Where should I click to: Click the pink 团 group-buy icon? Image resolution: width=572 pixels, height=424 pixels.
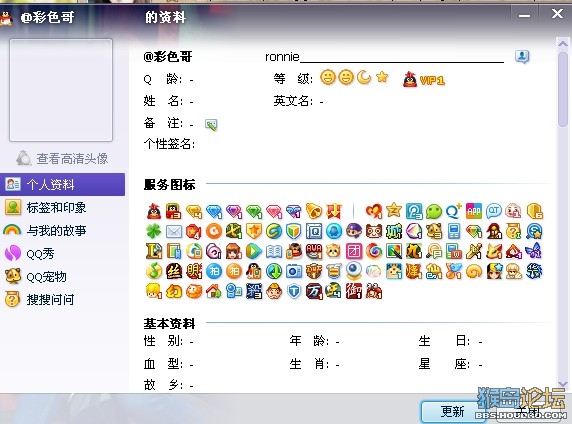click(x=354, y=251)
